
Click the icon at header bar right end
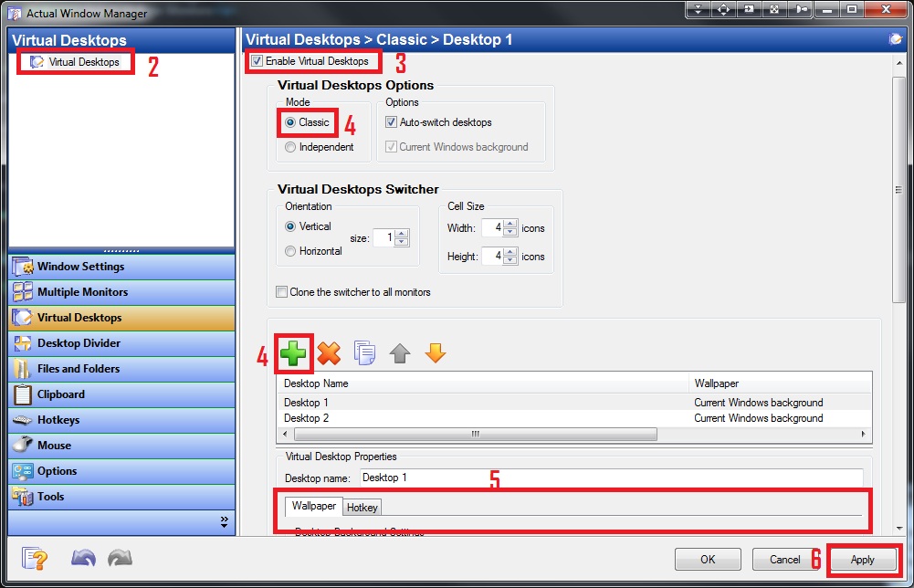click(x=896, y=39)
